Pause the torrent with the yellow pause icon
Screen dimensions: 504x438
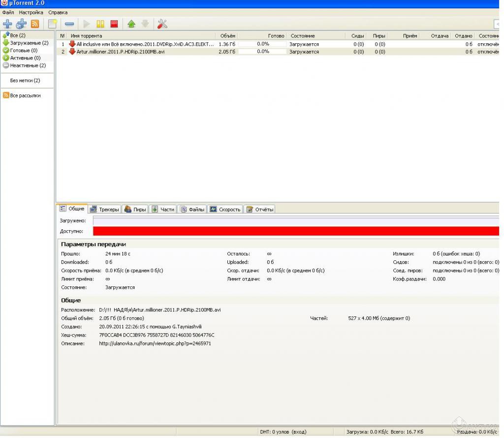click(100, 24)
